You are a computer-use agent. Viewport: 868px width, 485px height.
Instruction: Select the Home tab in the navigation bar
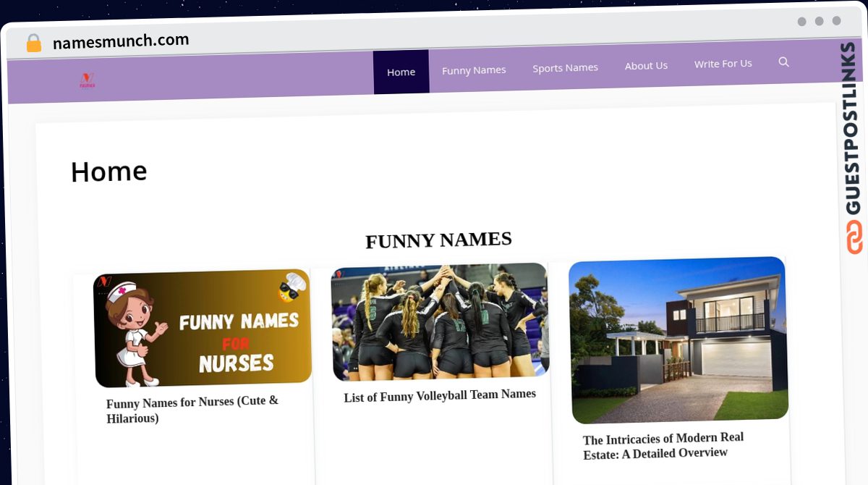pyautogui.click(x=401, y=71)
